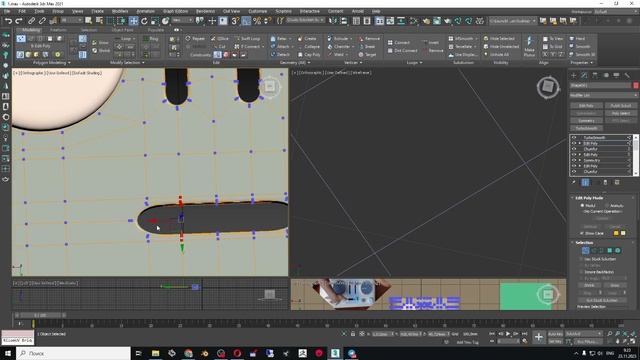Click the Poly Select modifier button
The width and height of the screenshot is (640, 360).
coord(620,113)
